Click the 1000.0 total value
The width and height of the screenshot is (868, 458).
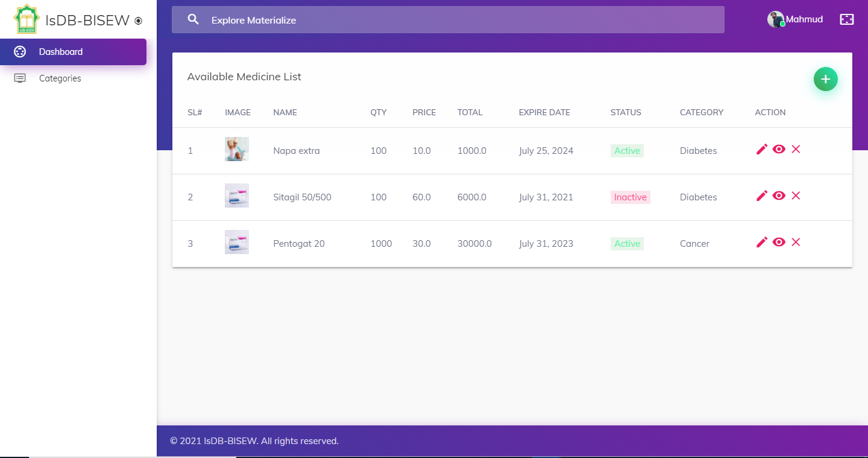[x=472, y=151]
